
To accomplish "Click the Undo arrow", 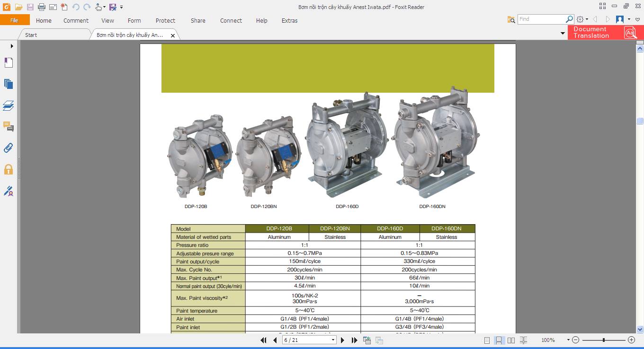I will point(76,7).
